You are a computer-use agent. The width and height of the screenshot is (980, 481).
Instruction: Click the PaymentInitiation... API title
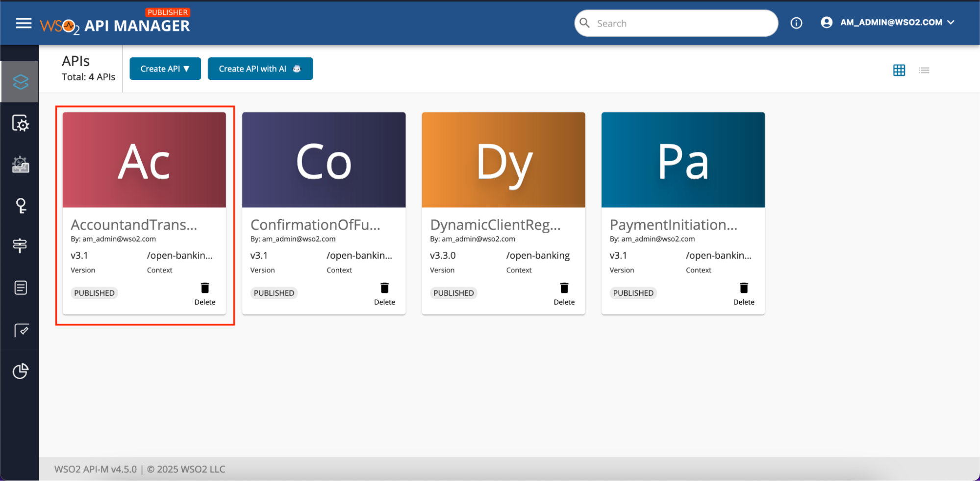[674, 225]
